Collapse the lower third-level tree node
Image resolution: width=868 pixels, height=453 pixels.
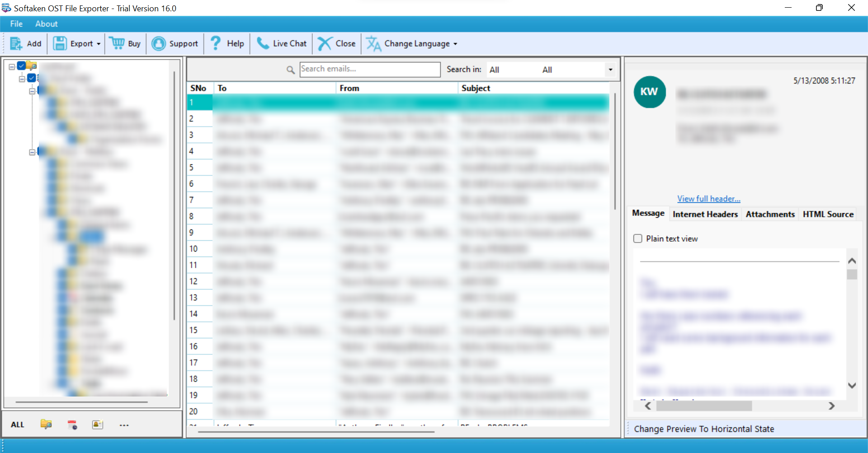(32, 152)
